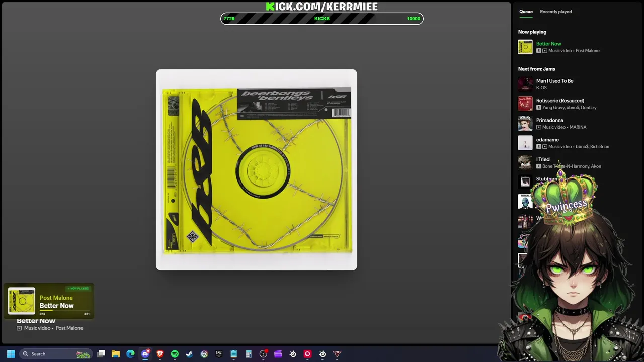This screenshot has width=644, height=362.
Task: Open Discord from the taskbar
Action: (145, 354)
